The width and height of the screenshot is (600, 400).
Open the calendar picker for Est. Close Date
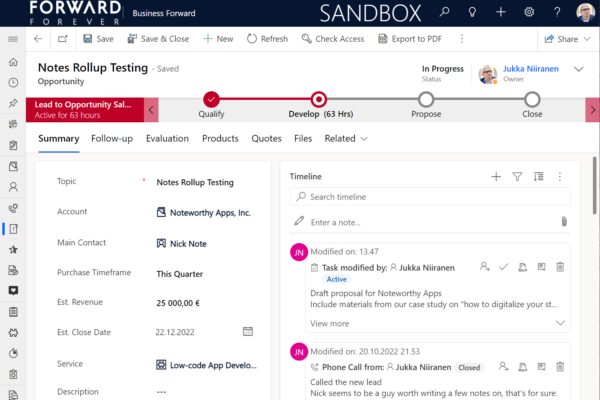click(248, 332)
